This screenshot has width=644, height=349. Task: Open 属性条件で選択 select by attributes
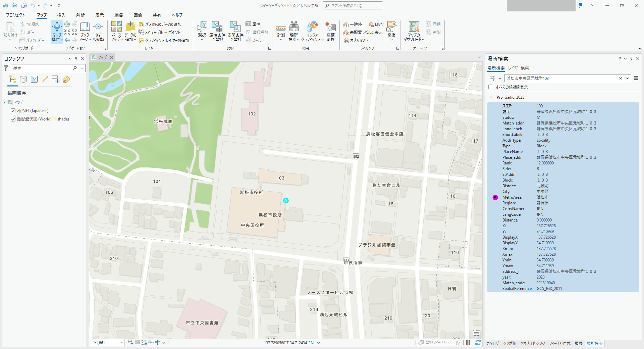tap(217, 32)
